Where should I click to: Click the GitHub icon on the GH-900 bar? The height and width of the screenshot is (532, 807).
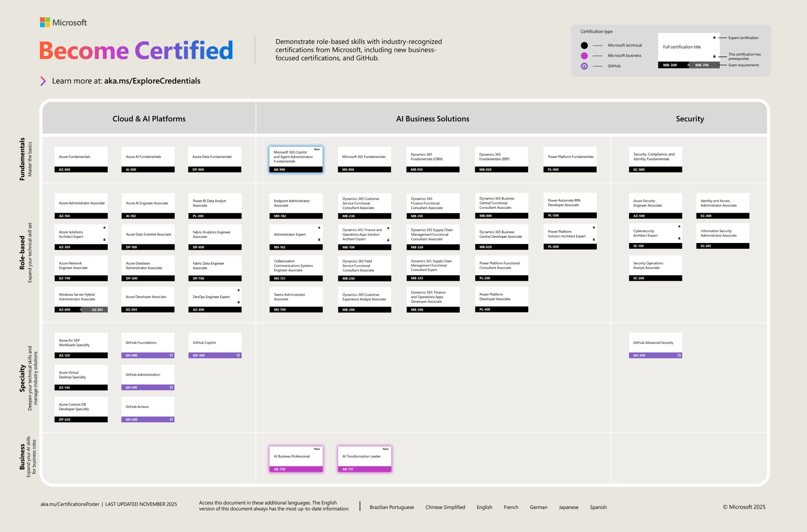click(171, 355)
